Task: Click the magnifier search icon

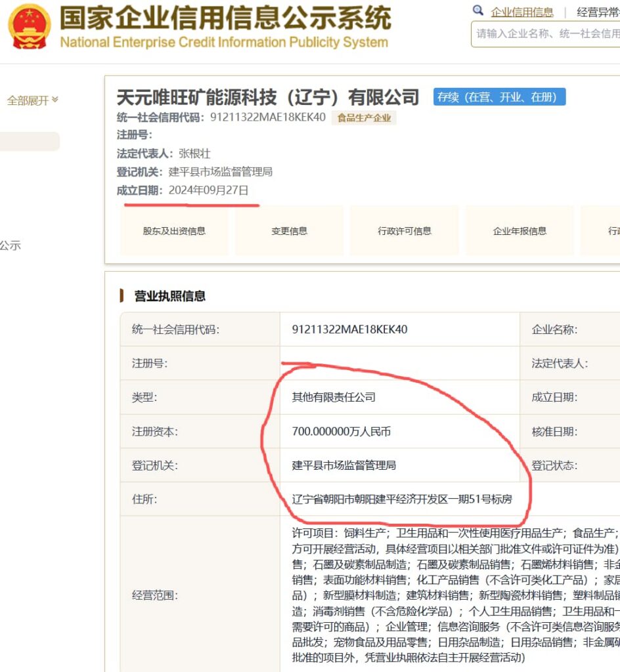Action: [478, 10]
